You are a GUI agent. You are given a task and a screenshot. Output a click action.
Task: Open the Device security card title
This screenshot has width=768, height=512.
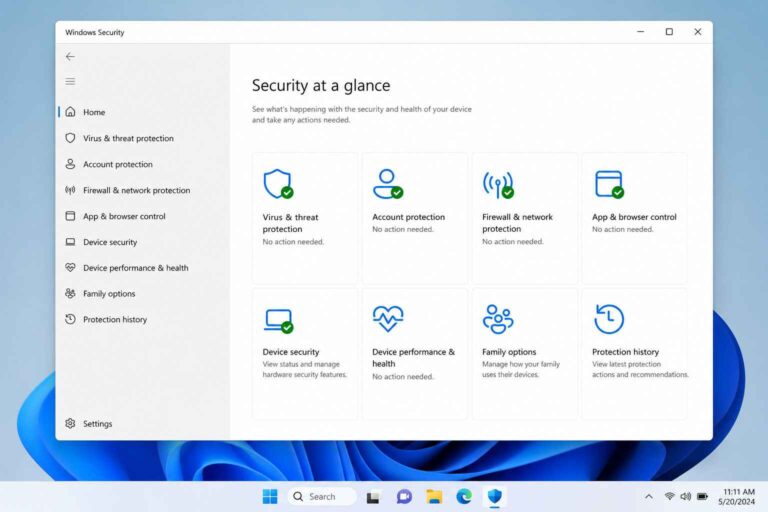coord(291,352)
